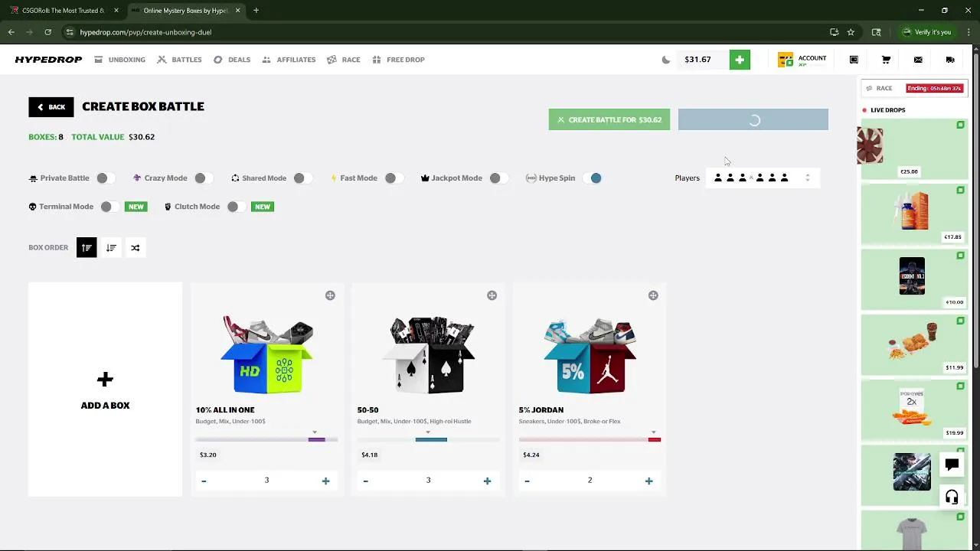Enable Private Battle toggle
This screenshot has height=551, width=980.
pyautogui.click(x=106, y=178)
